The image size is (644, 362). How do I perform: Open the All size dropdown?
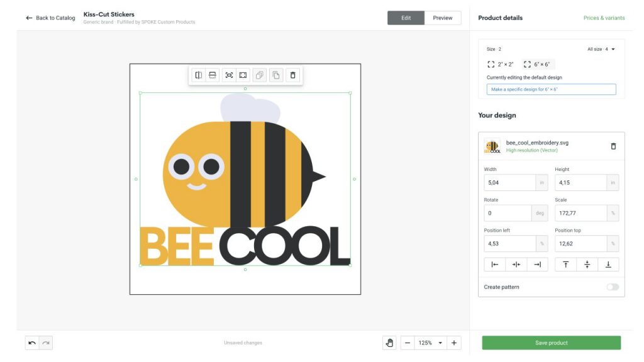tap(601, 48)
